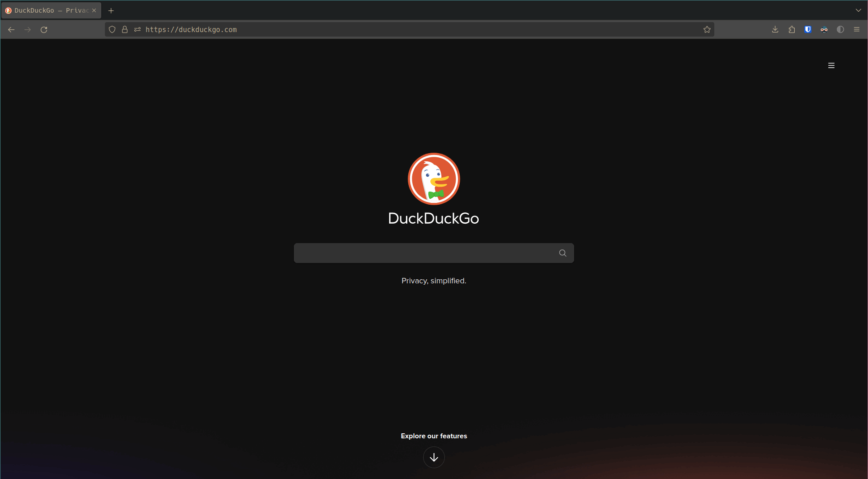Open the browser Downloads panel
Image resolution: width=868 pixels, height=479 pixels.
(x=775, y=30)
